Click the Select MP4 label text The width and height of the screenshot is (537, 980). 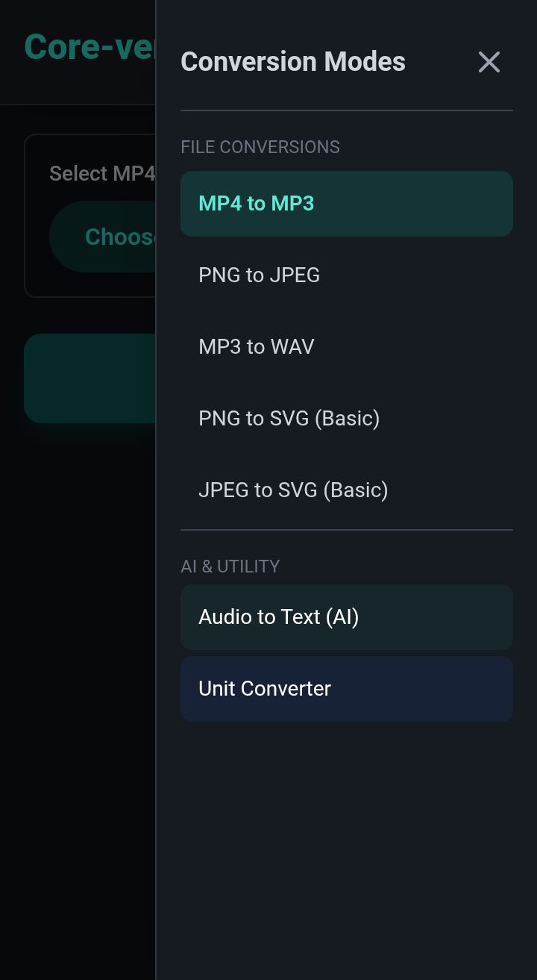[x=101, y=174]
